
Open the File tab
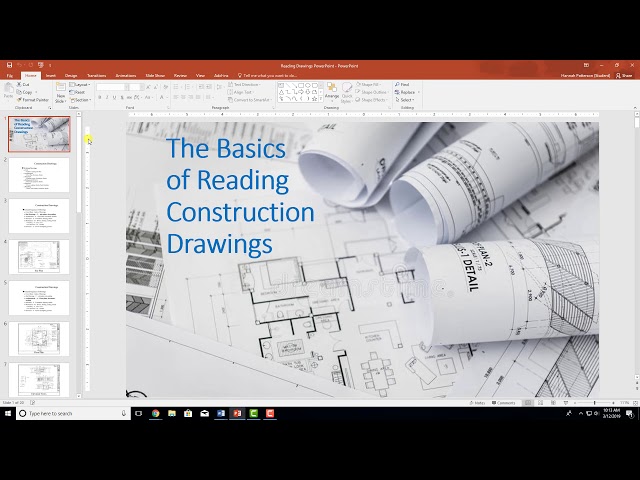click(10, 76)
